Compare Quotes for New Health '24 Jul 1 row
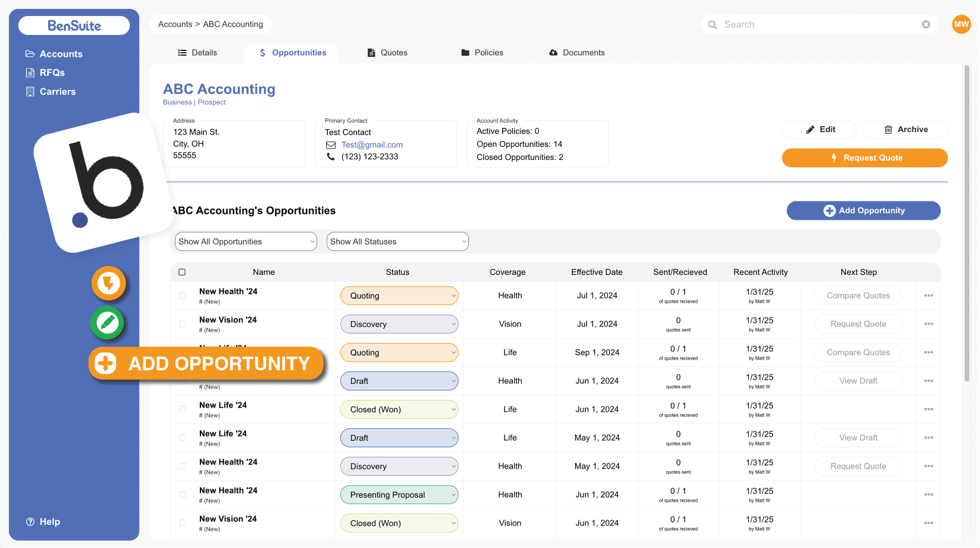 click(x=858, y=296)
